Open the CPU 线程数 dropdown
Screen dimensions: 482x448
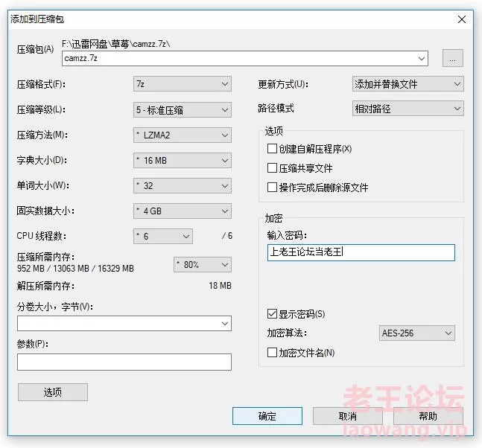coord(163,236)
